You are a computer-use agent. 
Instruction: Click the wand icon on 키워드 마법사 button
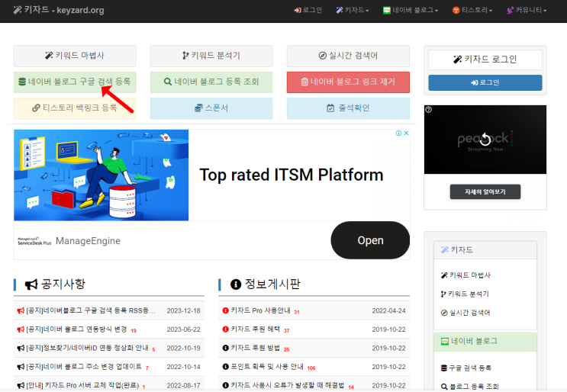point(49,56)
